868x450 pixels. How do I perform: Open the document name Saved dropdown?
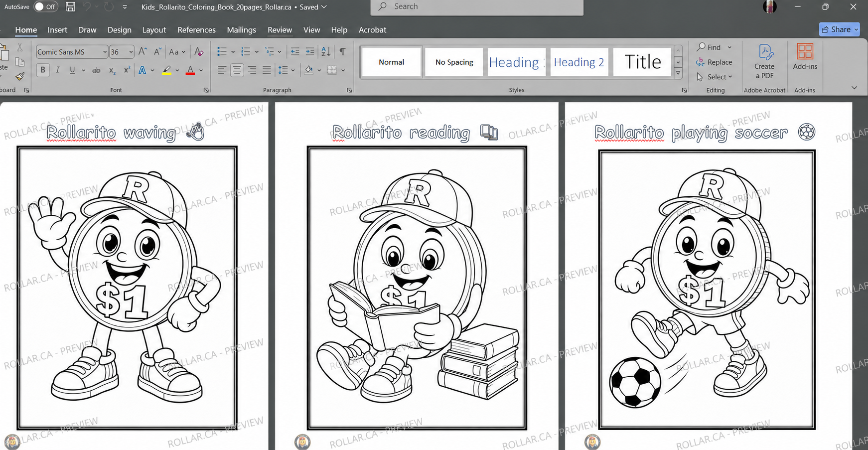[x=324, y=7]
